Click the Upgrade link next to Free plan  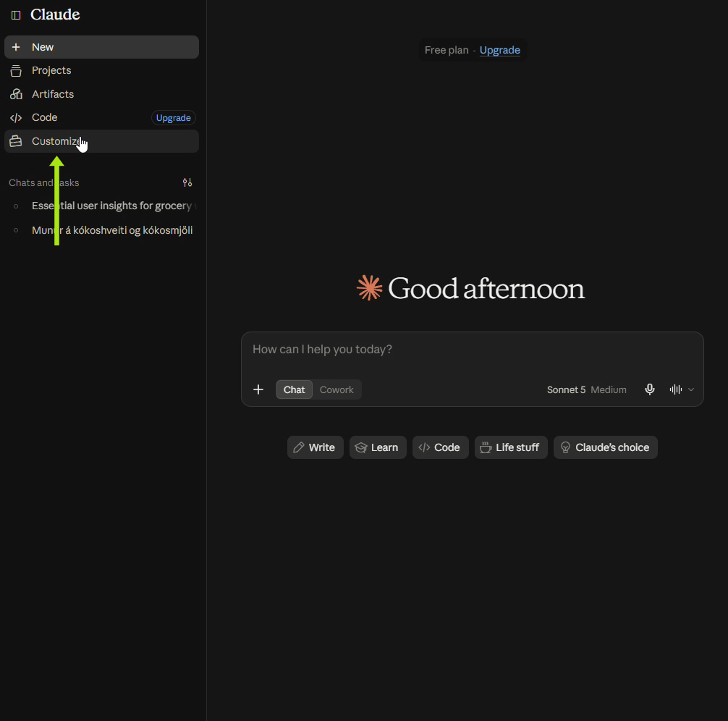coord(499,50)
